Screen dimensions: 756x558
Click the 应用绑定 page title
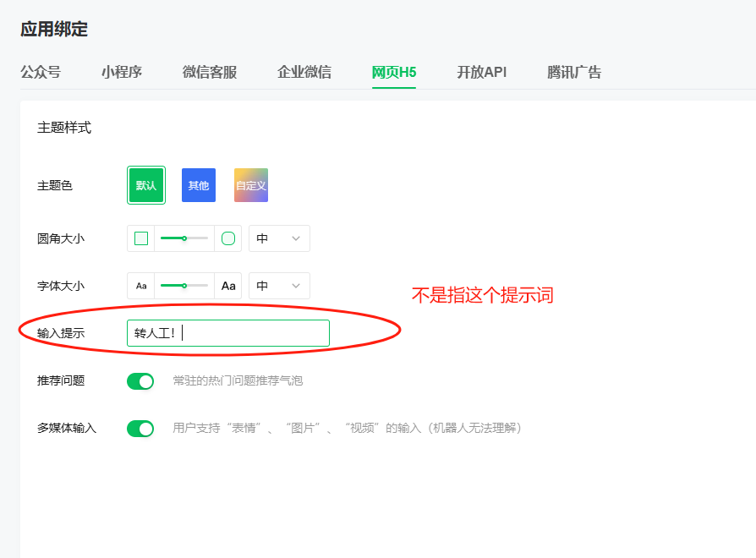click(x=54, y=30)
